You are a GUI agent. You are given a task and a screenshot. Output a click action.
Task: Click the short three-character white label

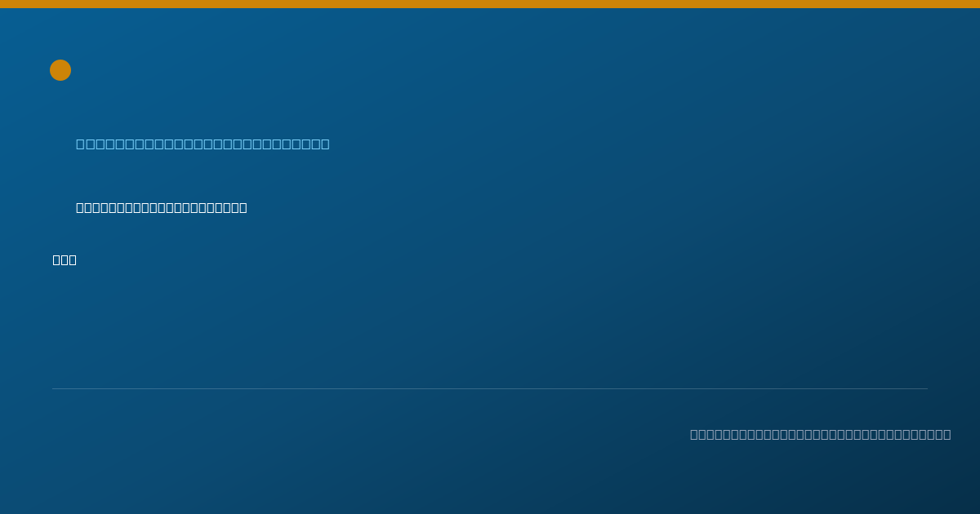(x=65, y=259)
